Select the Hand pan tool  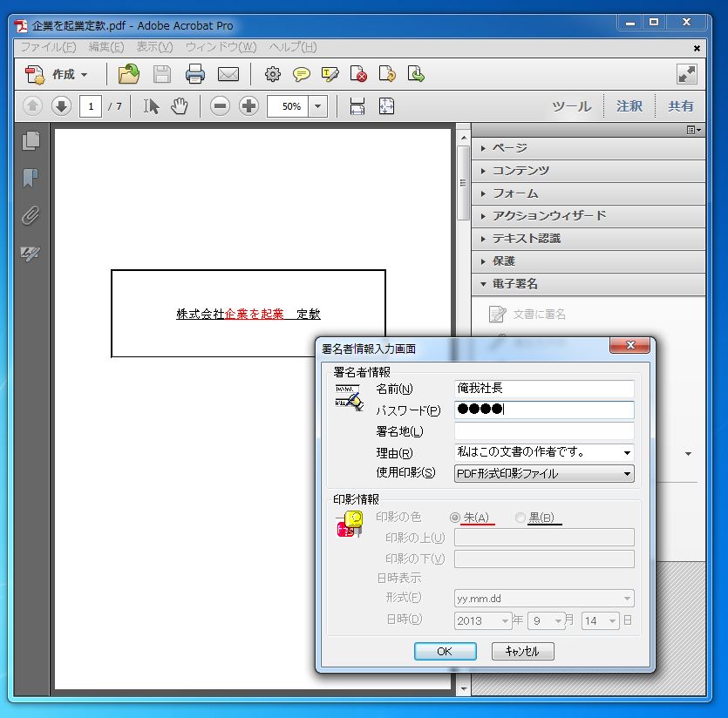[180, 106]
